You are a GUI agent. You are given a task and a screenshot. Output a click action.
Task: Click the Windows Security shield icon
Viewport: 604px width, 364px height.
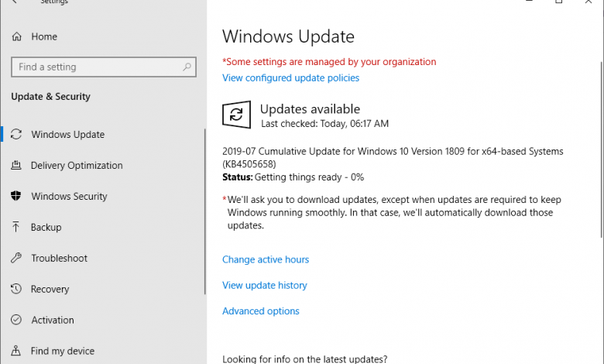pos(16,196)
